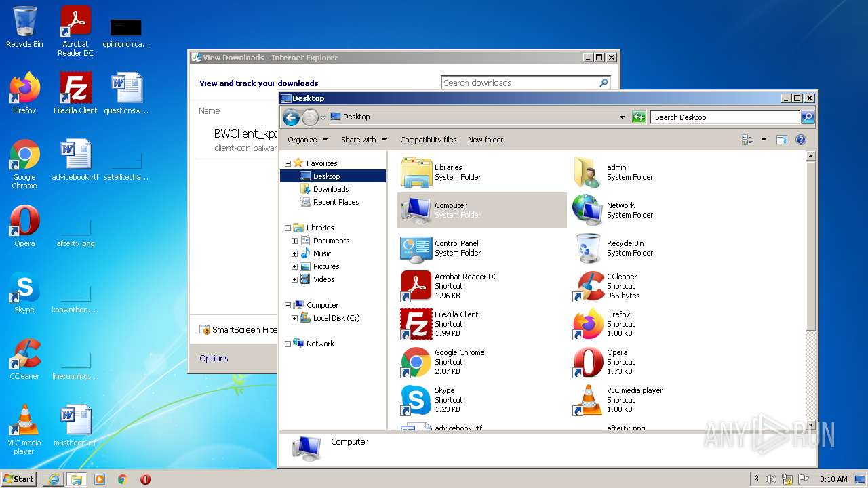Expand the address bar history dropdown
Image resolution: width=868 pixels, height=488 pixels.
click(x=622, y=117)
